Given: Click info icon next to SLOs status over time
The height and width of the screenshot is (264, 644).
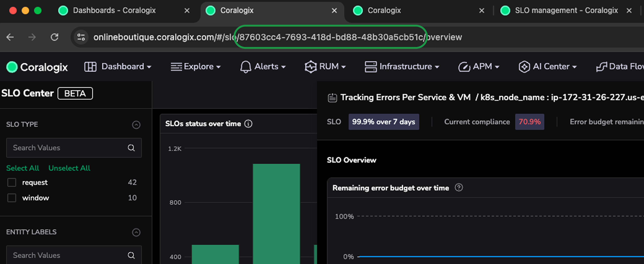Looking at the screenshot, I should coord(248,123).
